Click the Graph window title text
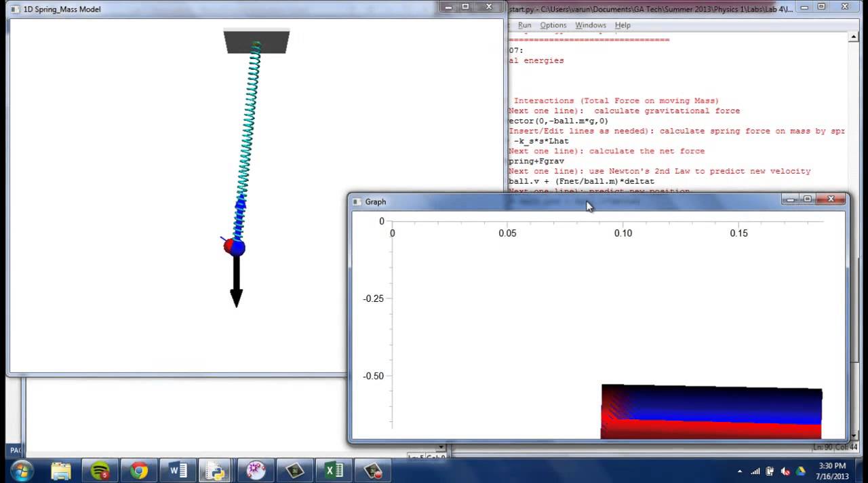Screen dimensions: 868x483 (375, 201)
